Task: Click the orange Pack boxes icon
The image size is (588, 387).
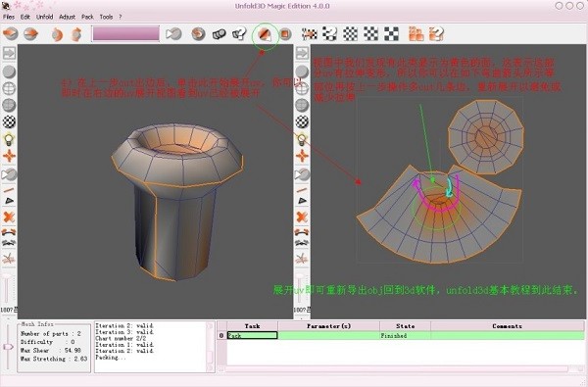Action: pos(416,34)
